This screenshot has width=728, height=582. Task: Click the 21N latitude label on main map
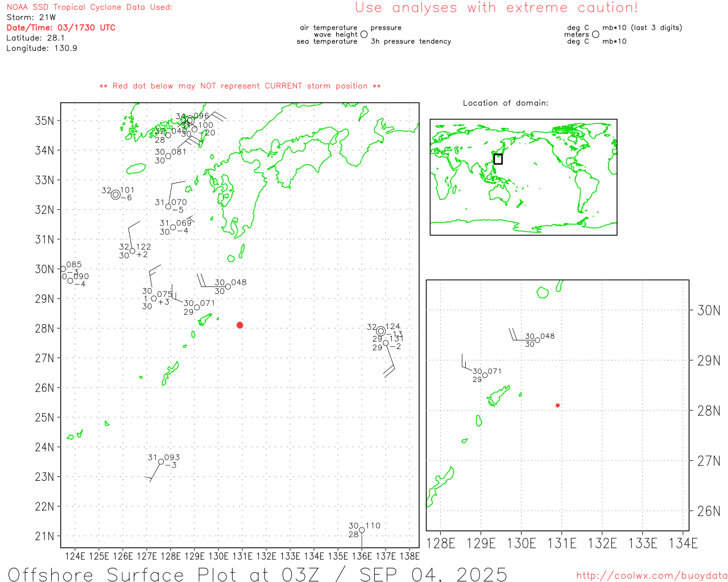point(44,536)
